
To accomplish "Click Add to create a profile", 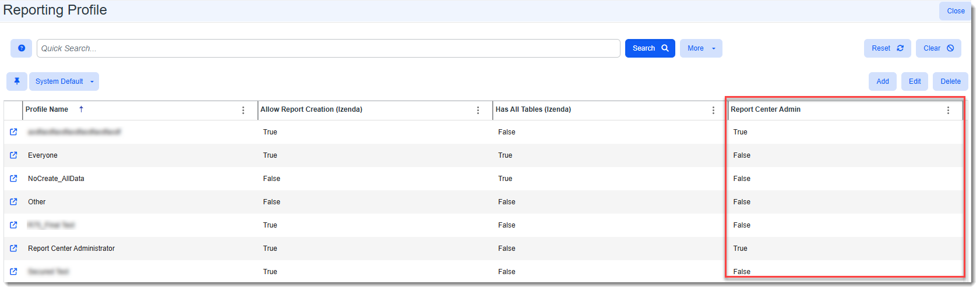I will coord(882,81).
